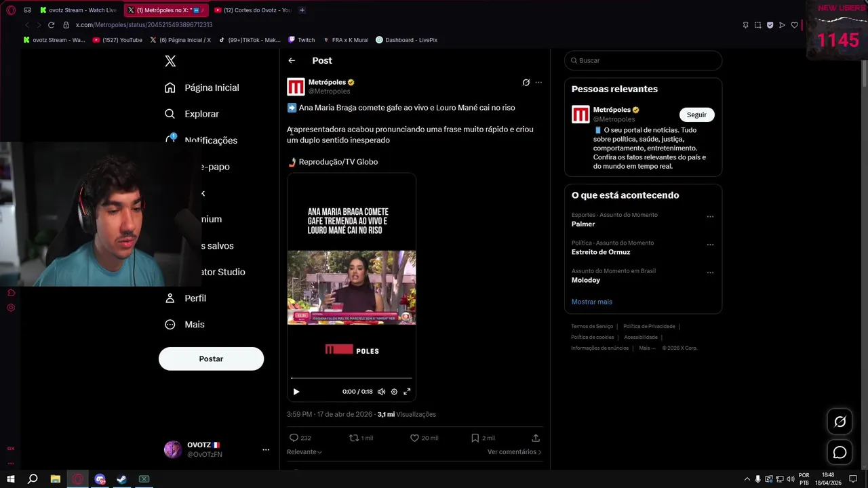Switch to ovotz Stream browser tab
Viewport: 868px width, 488px height.
78,10
